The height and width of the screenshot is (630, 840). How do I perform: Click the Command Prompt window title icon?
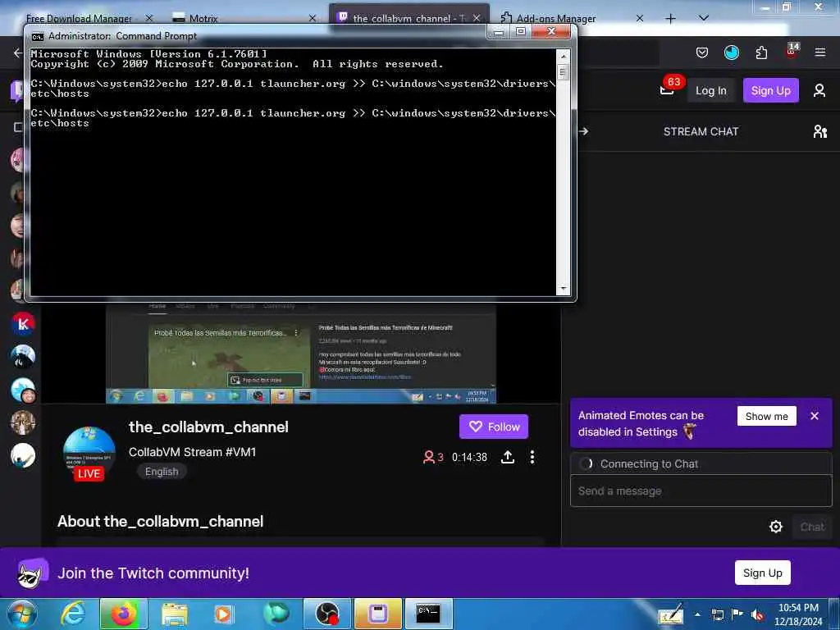coord(38,36)
